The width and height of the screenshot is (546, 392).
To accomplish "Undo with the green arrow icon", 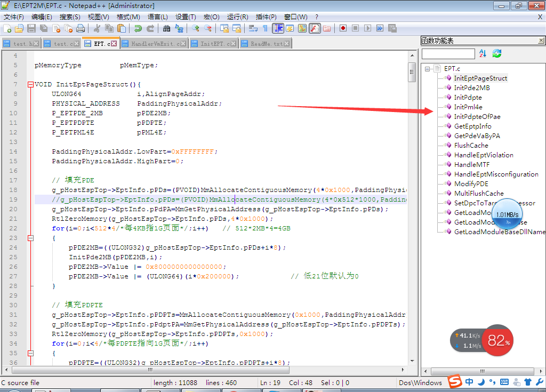I will tap(138, 29).
